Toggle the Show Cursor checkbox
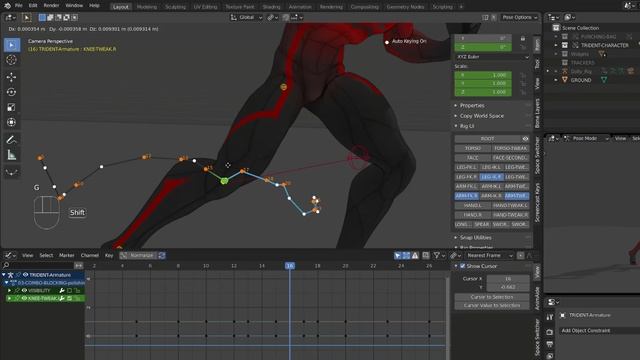The image size is (640, 360). [x=462, y=266]
